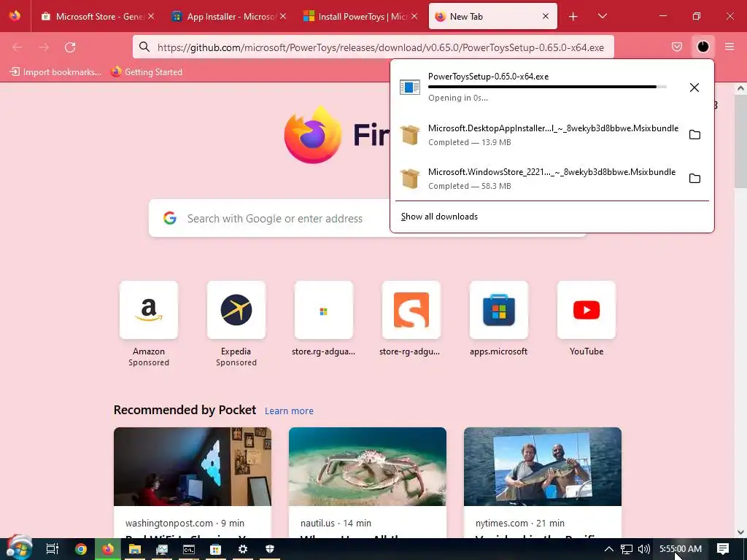Toggle the downloads panel toolbar button
Screen dimensions: 747x560
pos(703,47)
